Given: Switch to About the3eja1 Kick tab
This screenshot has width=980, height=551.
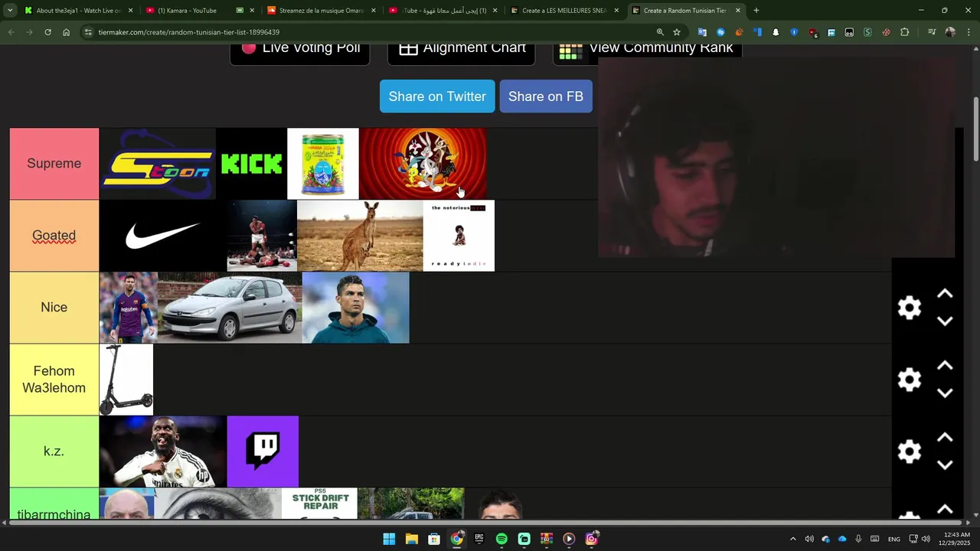Looking at the screenshot, I should [x=78, y=11].
